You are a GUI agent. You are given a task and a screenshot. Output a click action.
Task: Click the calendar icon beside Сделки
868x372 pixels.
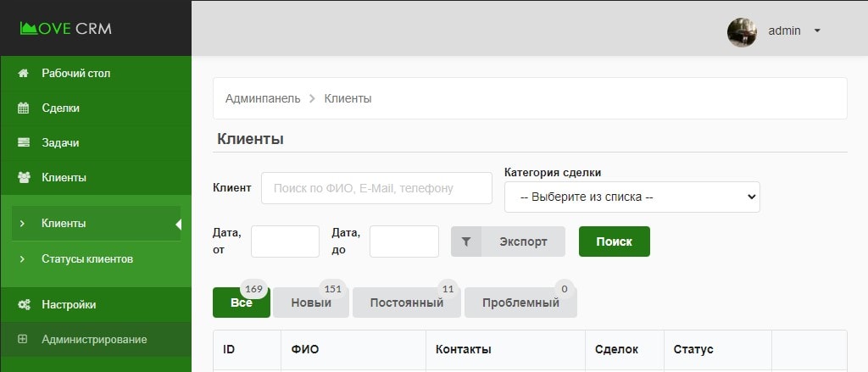coord(23,108)
